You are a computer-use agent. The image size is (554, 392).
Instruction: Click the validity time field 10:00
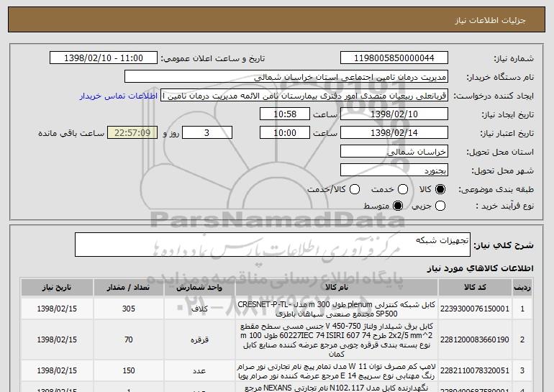pos(285,133)
